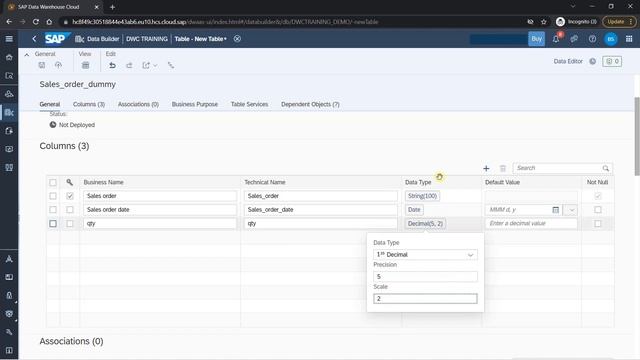
Task: Switch to the Columns (3) tab
Action: click(89, 104)
